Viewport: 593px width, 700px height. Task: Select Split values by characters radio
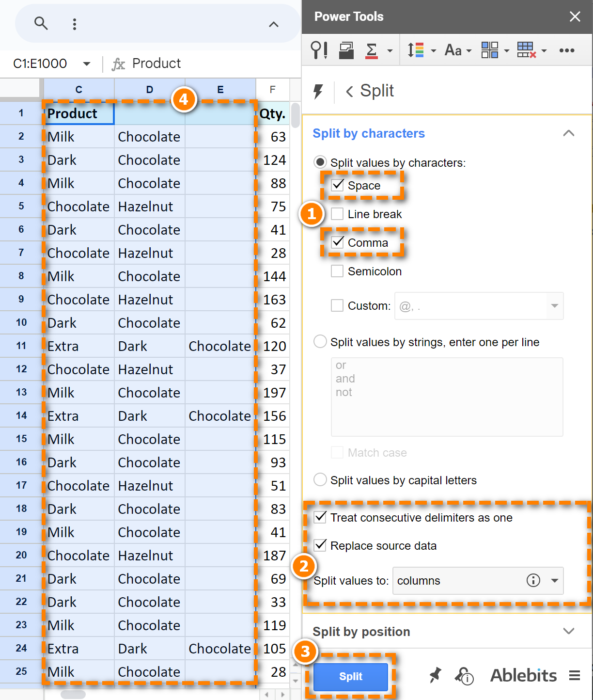point(320,162)
